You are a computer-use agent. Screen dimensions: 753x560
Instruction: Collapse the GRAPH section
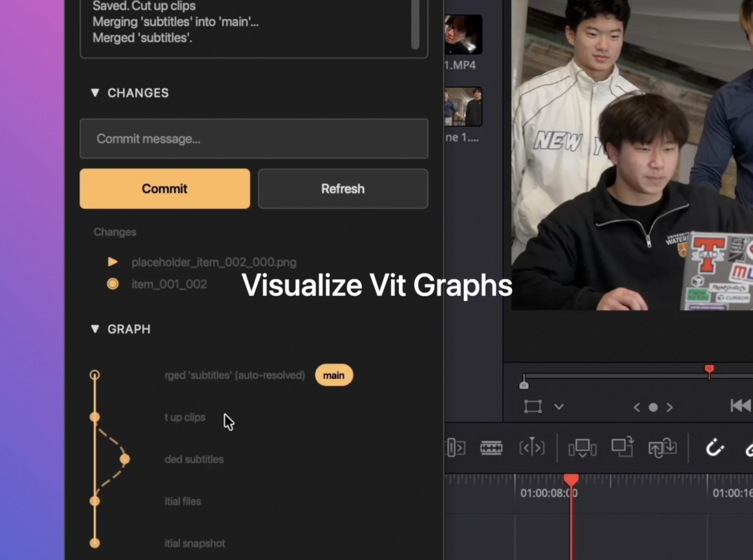pos(95,329)
